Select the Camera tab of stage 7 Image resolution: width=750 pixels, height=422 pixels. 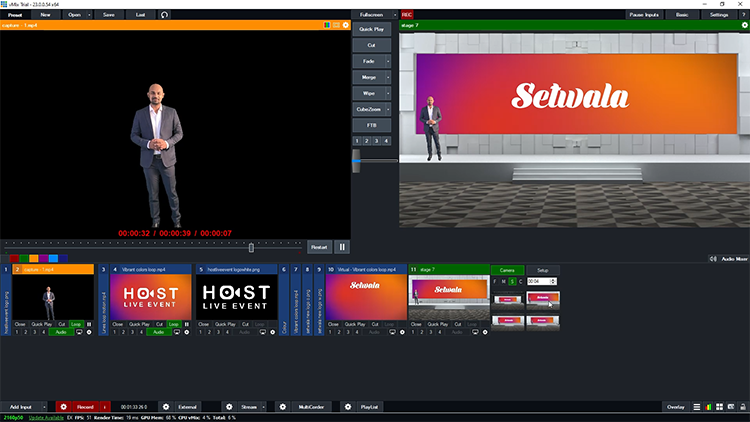point(507,270)
